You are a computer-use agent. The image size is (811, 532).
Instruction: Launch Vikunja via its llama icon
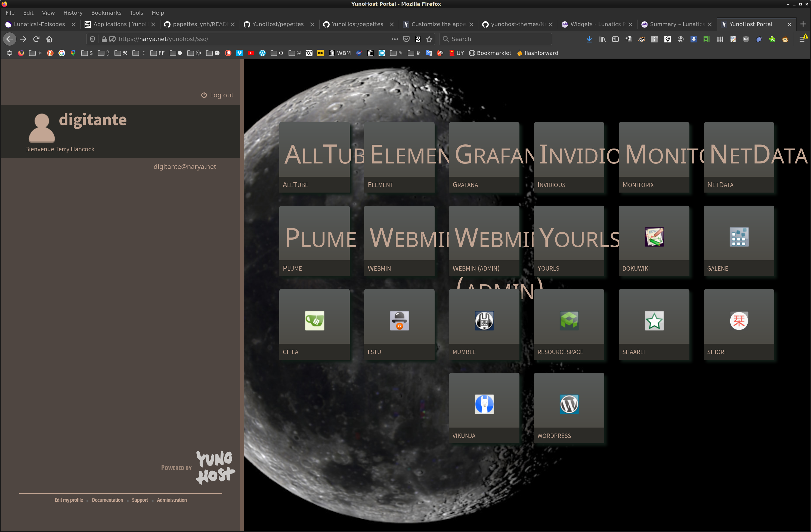click(484, 404)
